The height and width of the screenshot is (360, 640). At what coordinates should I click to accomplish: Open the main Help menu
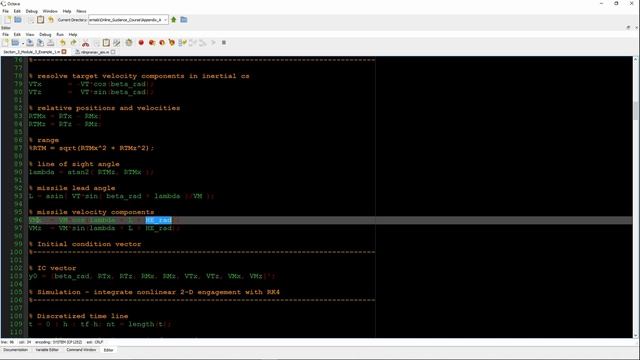point(67,11)
